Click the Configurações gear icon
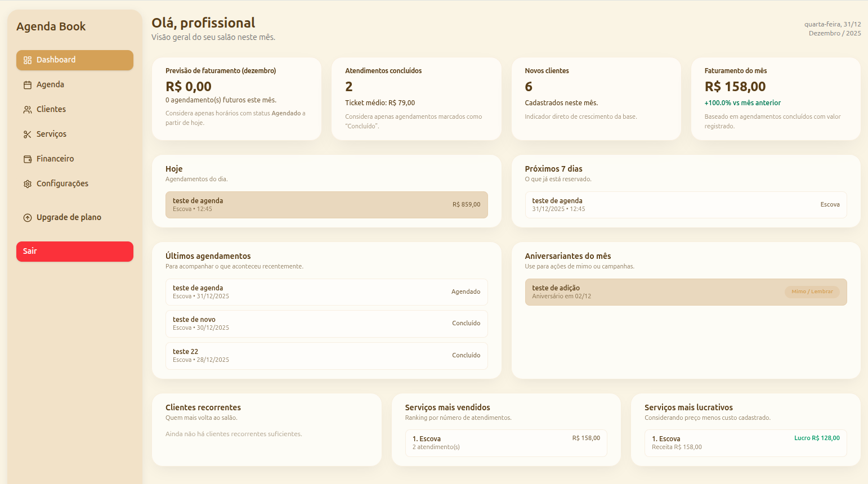This screenshot has height=484, width=868. pos(26,183)
